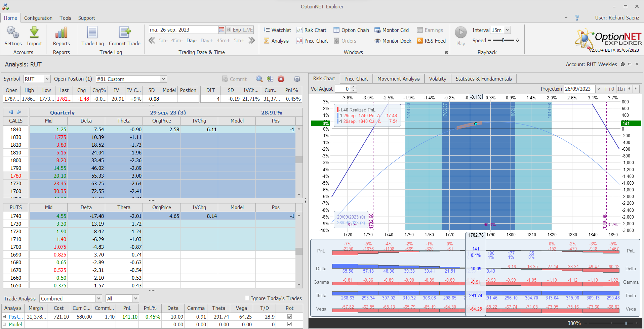The image size is (644, 329).
Task: Open the Settings gear icon
Action: [13, 33]
